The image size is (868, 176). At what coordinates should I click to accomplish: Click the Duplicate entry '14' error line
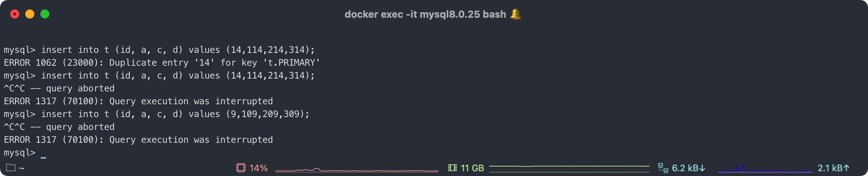pos(162,63)
